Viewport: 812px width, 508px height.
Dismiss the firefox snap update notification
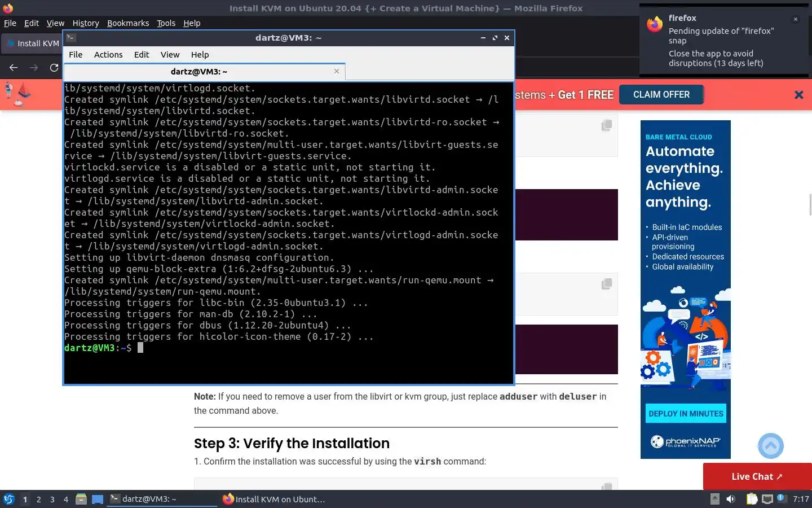pyautogui.click(x=796, y=19)
